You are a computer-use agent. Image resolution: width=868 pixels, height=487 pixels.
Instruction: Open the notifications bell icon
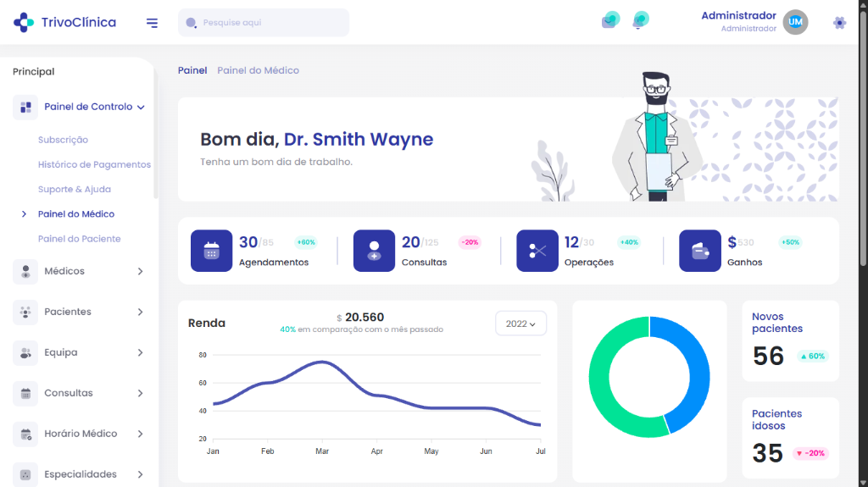(641, 20)
